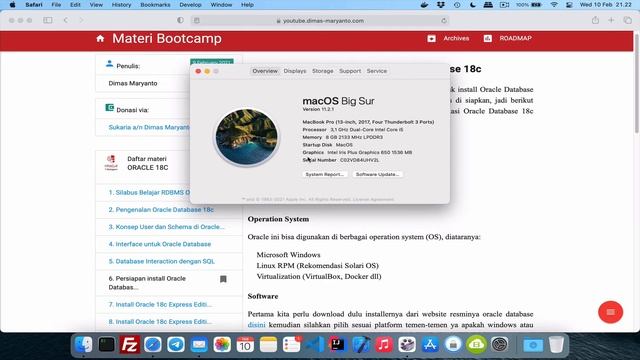Open the History menu

tap(121, 5)
